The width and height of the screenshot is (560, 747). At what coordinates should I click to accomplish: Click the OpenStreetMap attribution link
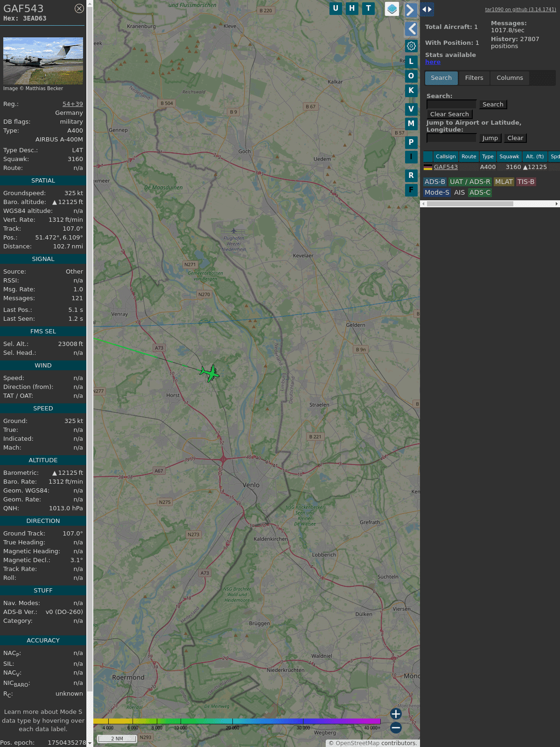pos(357,743)
